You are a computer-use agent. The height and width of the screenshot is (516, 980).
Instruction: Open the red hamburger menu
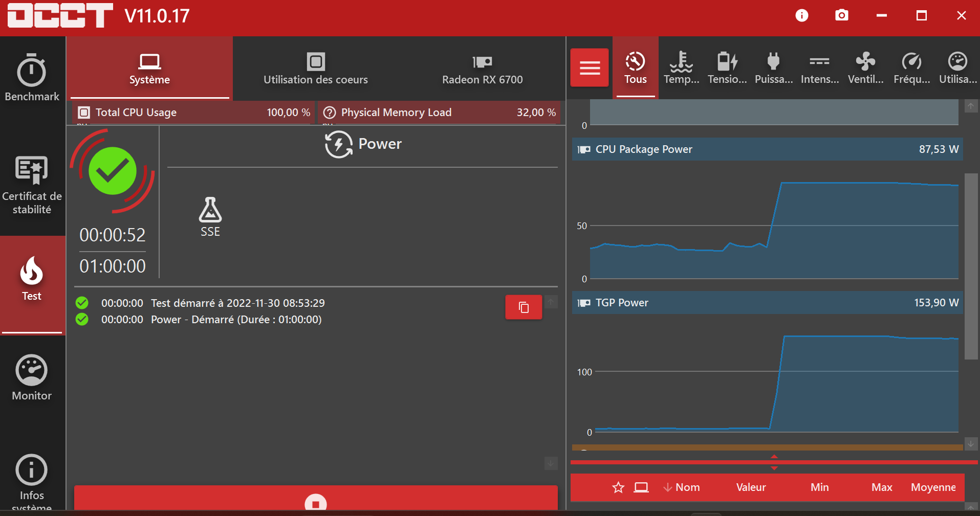pos(590,68)
